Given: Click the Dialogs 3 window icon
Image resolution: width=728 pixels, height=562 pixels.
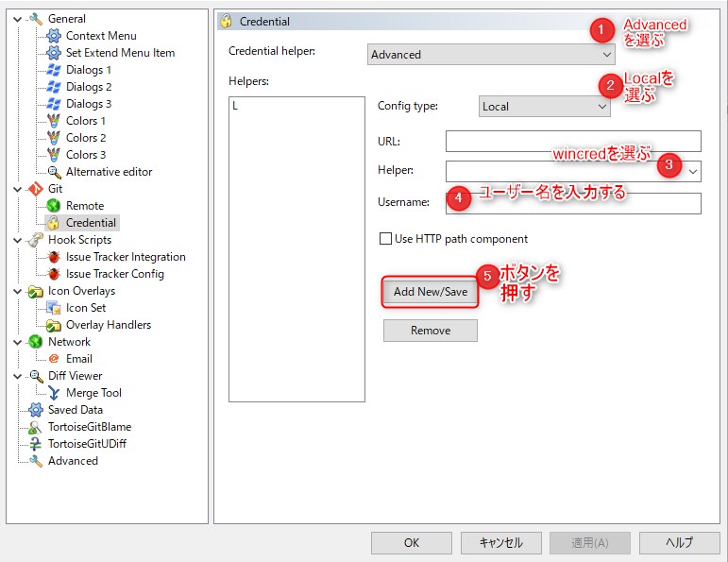Looking at the screenshot, I should (54, 104).
